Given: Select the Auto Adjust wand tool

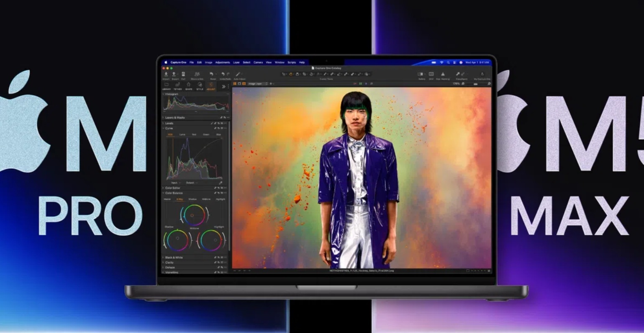Looking at the screenshot, I should pos(237,74).
